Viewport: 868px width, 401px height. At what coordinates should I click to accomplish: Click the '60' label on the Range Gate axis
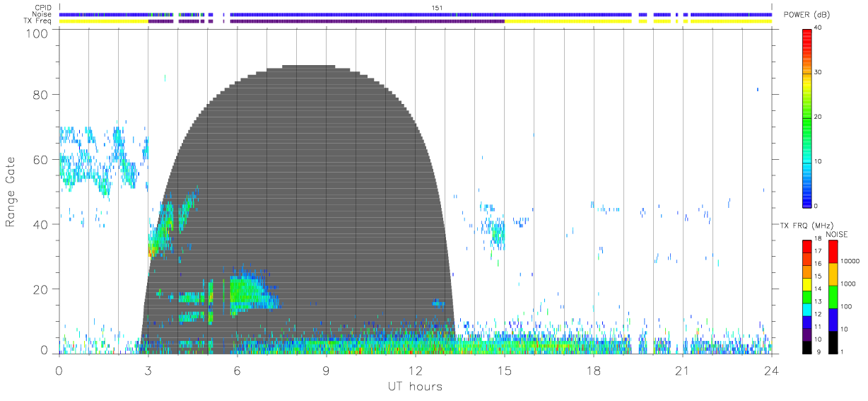(40, 160)
